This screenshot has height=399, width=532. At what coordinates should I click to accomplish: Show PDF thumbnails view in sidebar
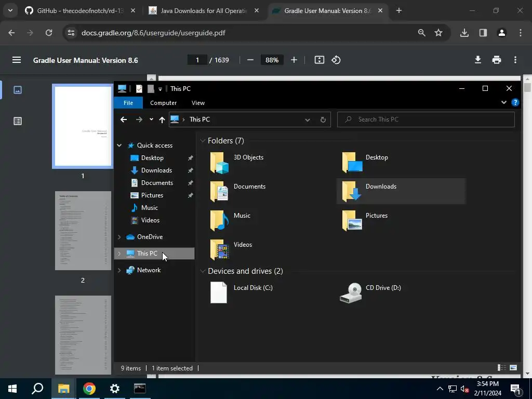click(18, 90)
